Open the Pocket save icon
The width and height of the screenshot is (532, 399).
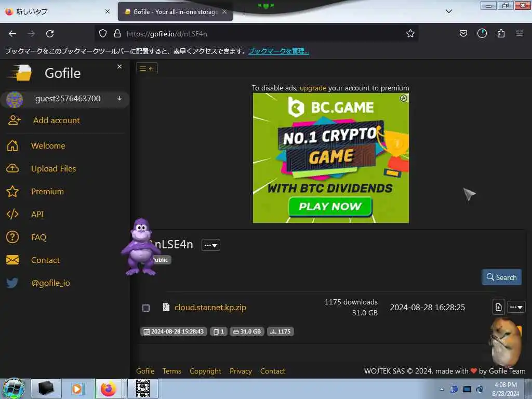pyautogui.click(x=463, y=33)
